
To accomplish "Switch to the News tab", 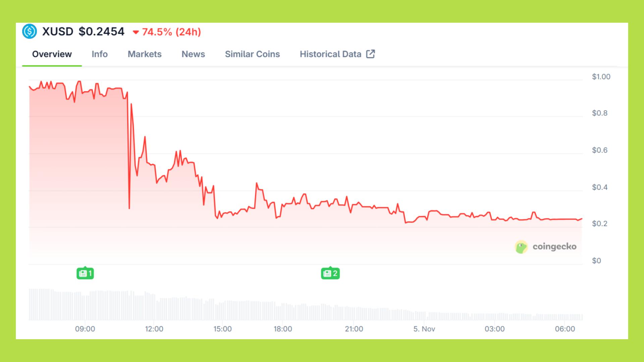I will pyautogui.click(x=193, y=54).
